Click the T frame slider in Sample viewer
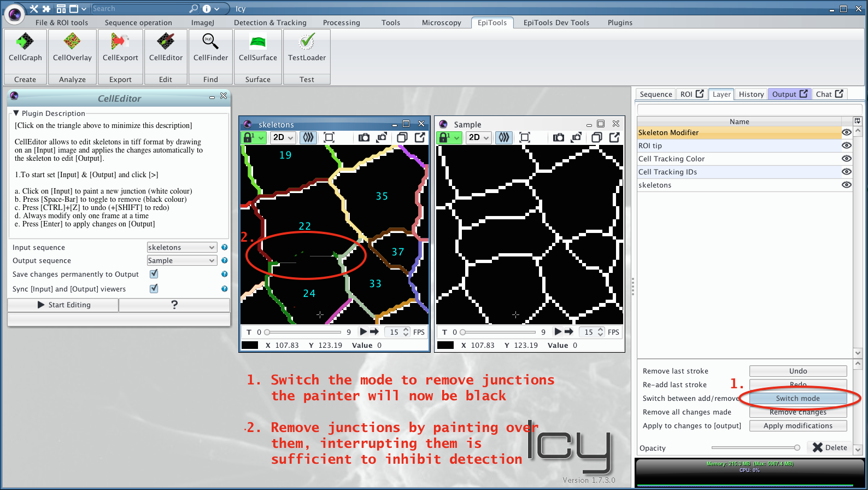Screen dimensions: 868x490 point(498,332)
